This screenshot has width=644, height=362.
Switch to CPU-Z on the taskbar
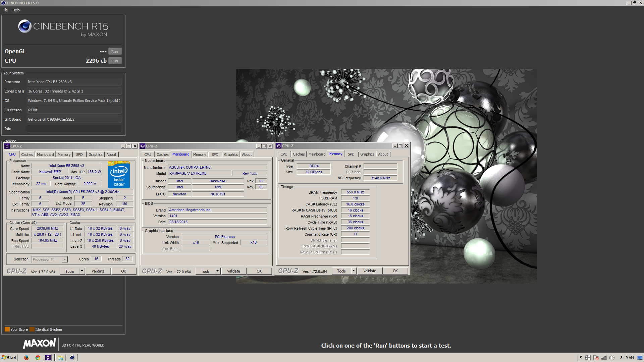pos(48,358)
